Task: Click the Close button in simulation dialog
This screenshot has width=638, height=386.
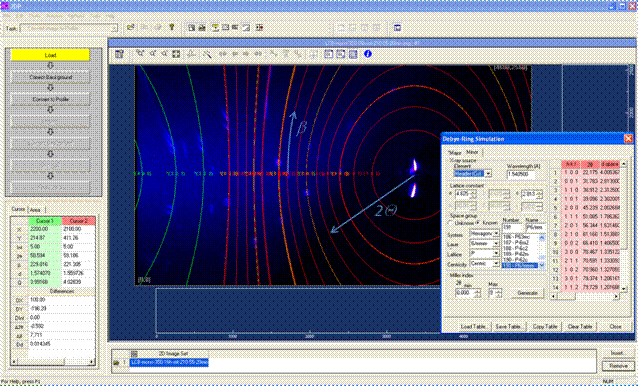Action: [x=615, y=326]
